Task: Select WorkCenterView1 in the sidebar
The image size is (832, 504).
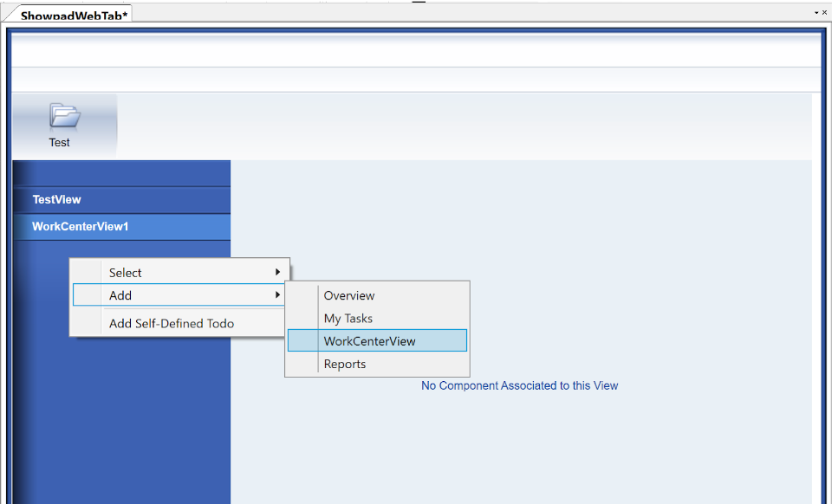Action: click(x=80, y=227)
